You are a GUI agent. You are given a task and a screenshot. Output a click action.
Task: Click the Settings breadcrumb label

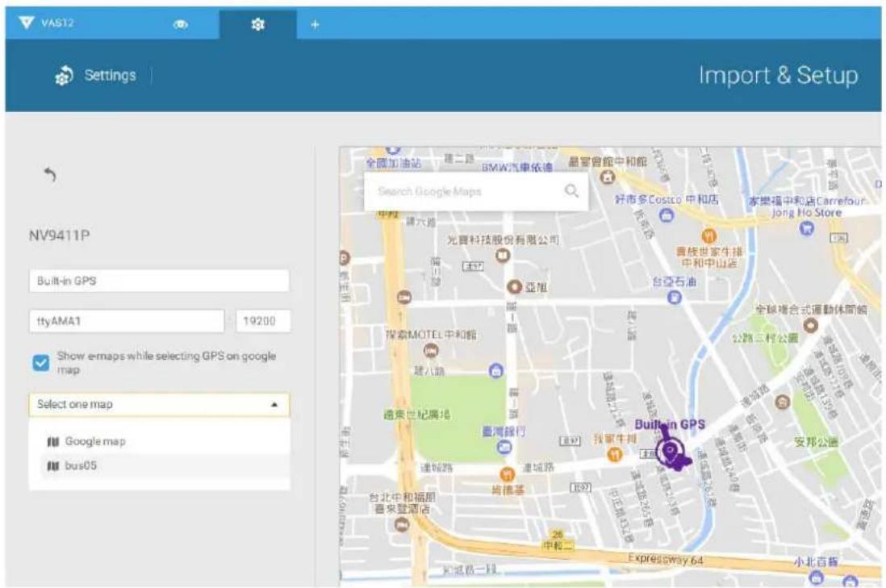click(111, 75)
